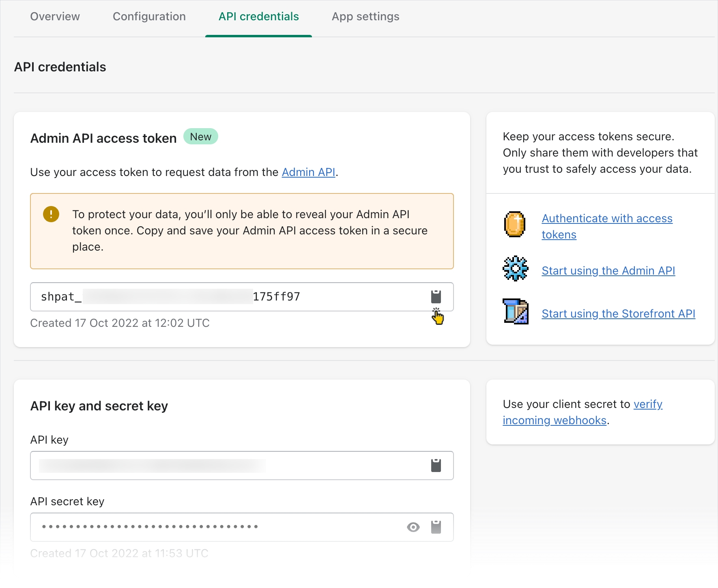Screen dimensions: 718x588
Task: Switch to the Overview tab
Action: click(x=55, y=17)
